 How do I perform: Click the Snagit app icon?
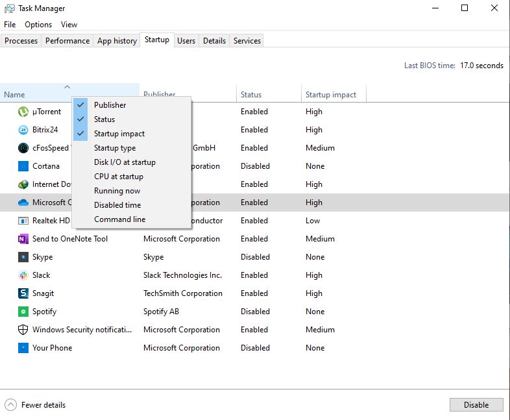(23, 293)
